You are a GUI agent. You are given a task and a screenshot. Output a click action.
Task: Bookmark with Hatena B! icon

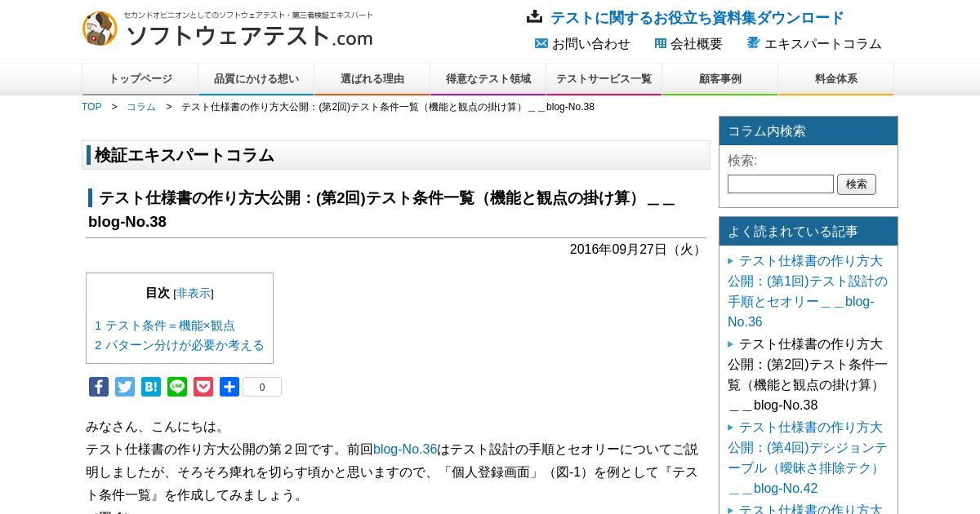[x=151, y=387]
